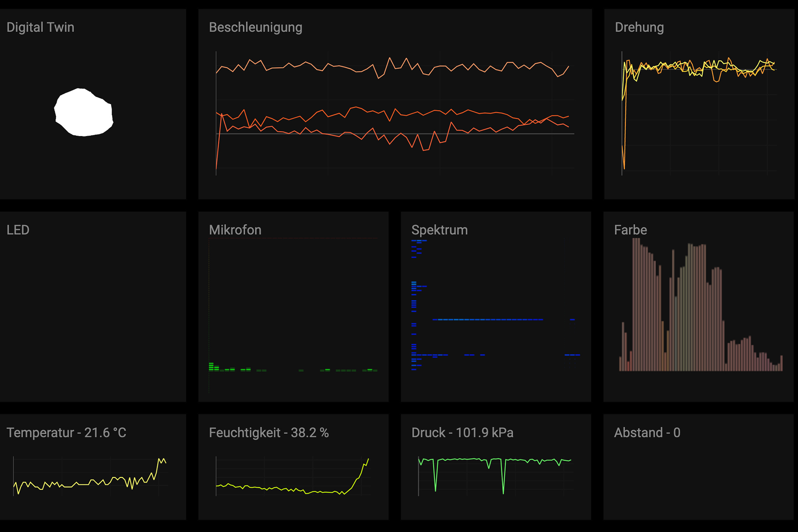This screenshot has width=798, height=532.
Task: Click the Druck 101.9 kPa heading
Action: 462,433
